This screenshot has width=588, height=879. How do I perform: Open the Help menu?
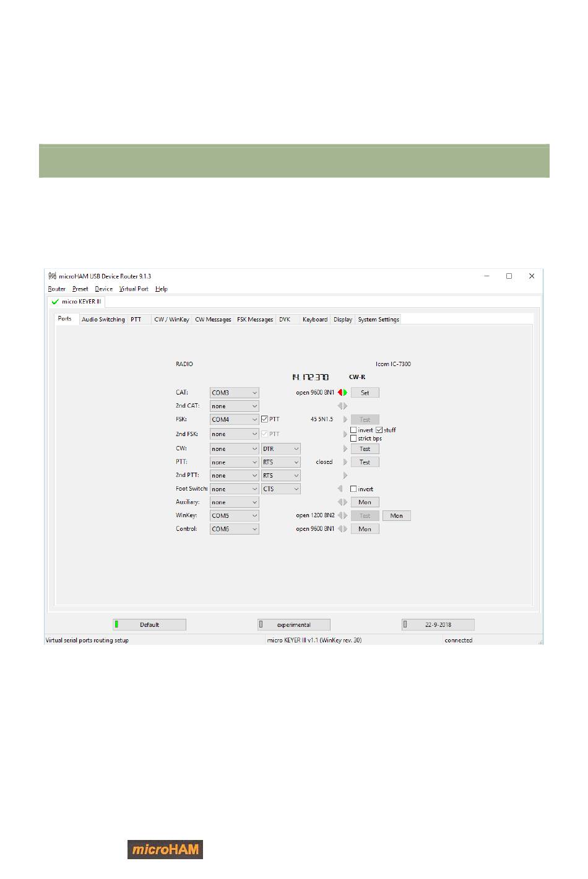pyautogui.click(x=161, y=289)
